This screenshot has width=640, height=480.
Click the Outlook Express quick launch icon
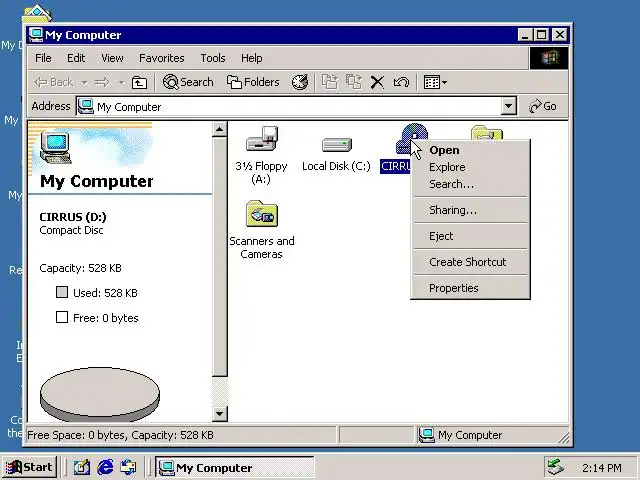coord(129,467)
